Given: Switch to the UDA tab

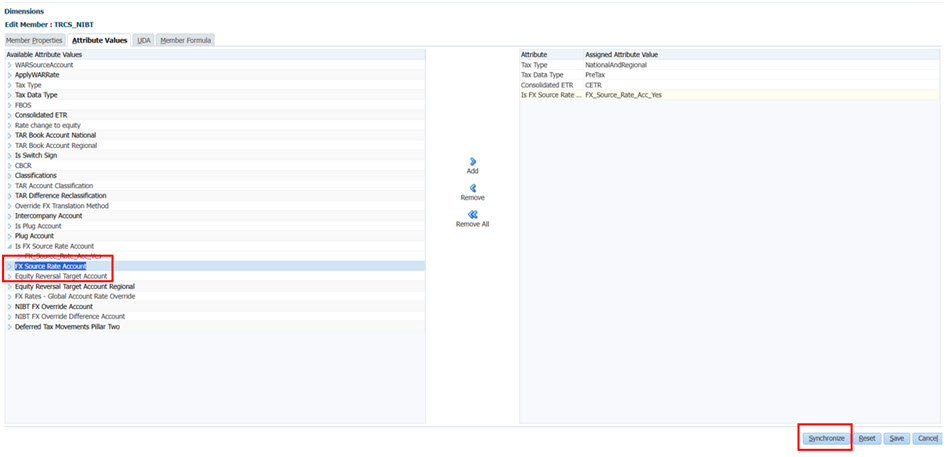Looking at the screenshot, I should (x=144, y=41).
